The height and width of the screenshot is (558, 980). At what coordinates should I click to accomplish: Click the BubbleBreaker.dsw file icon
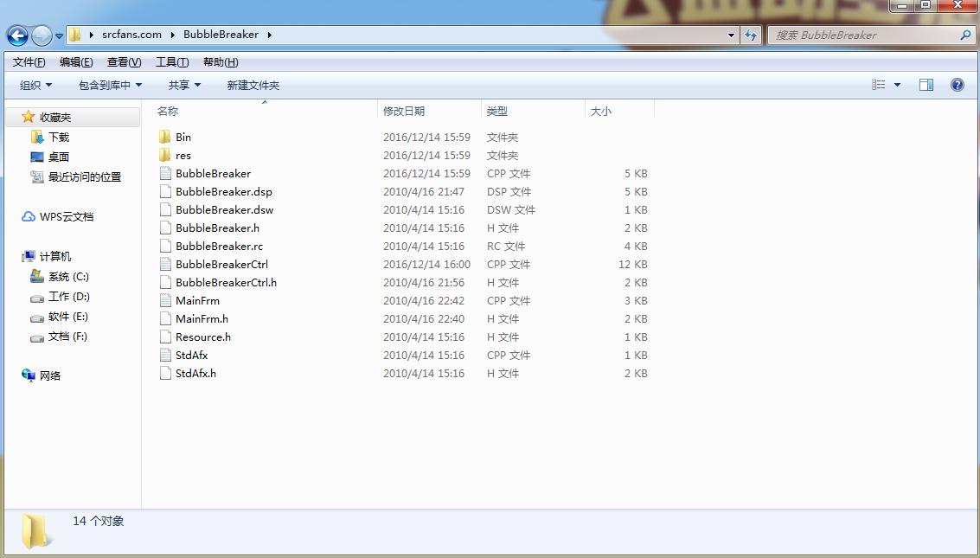tap(165, 209)
